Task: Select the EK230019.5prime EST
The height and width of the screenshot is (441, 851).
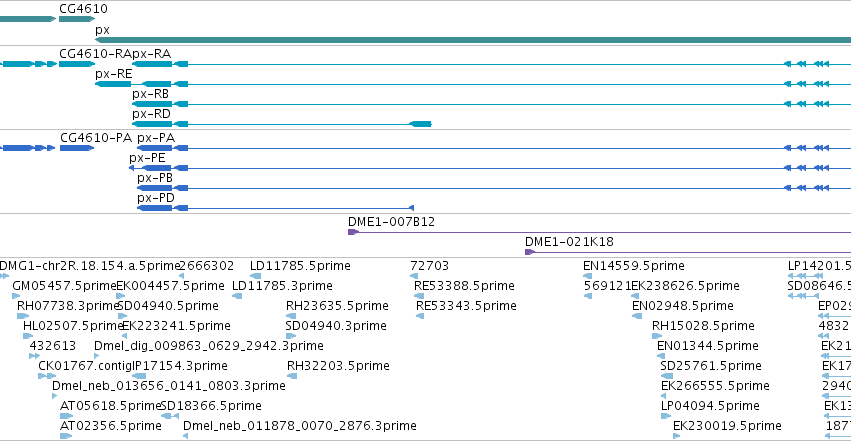Action: coord(677,437)
